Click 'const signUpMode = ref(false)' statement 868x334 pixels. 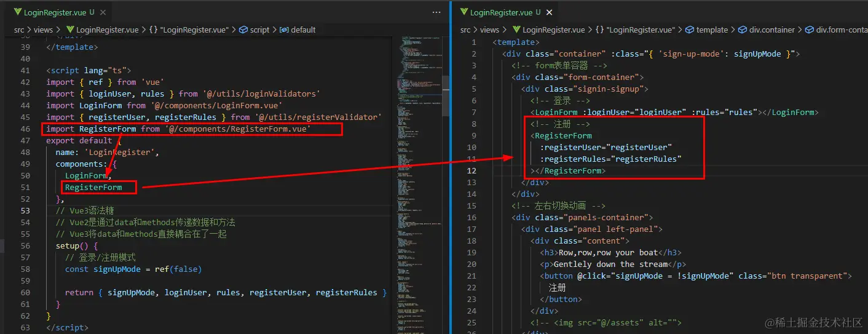tap(133, 269)
